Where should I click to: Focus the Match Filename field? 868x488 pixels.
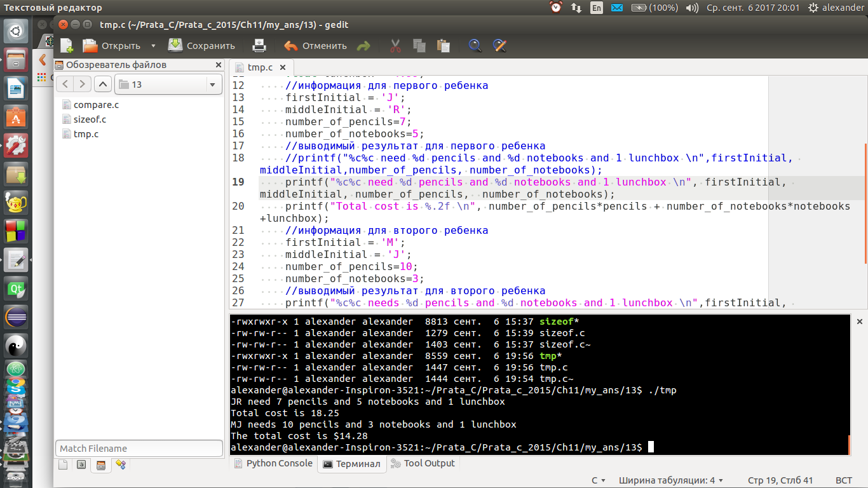tap(139, 449)
